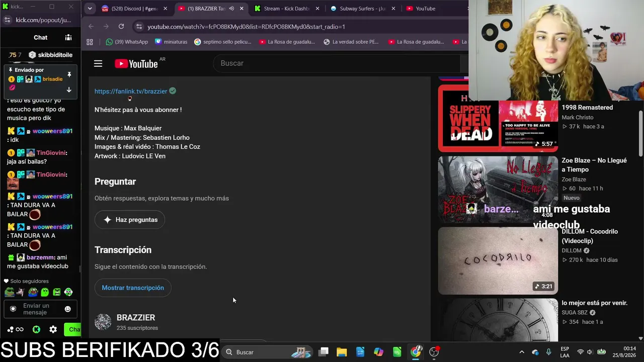This screenshot has width=644, height=362.
Task: Switch to the Stream - Kick Dashboard tab
Action: (x=287, y=9)
